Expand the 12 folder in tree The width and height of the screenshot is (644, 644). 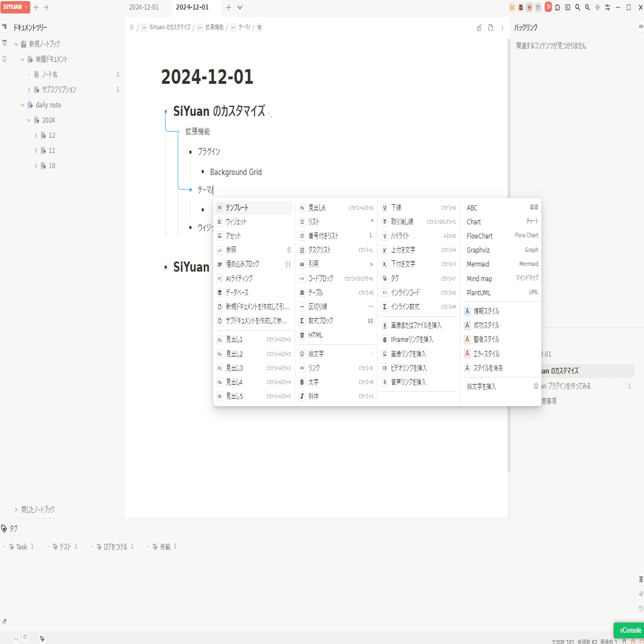coord(36,136)
